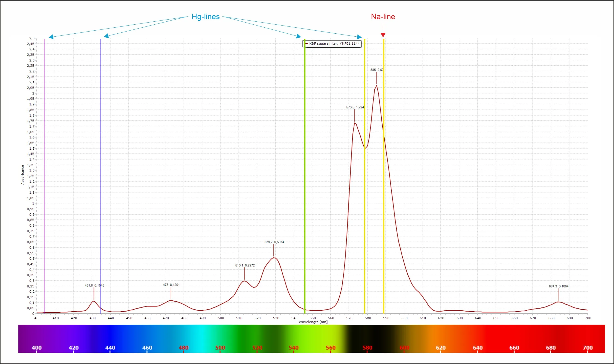This screenshot has width=614, height=364.
Task: Click the blue arrowhead above the green line
Action: pos(298,36)
